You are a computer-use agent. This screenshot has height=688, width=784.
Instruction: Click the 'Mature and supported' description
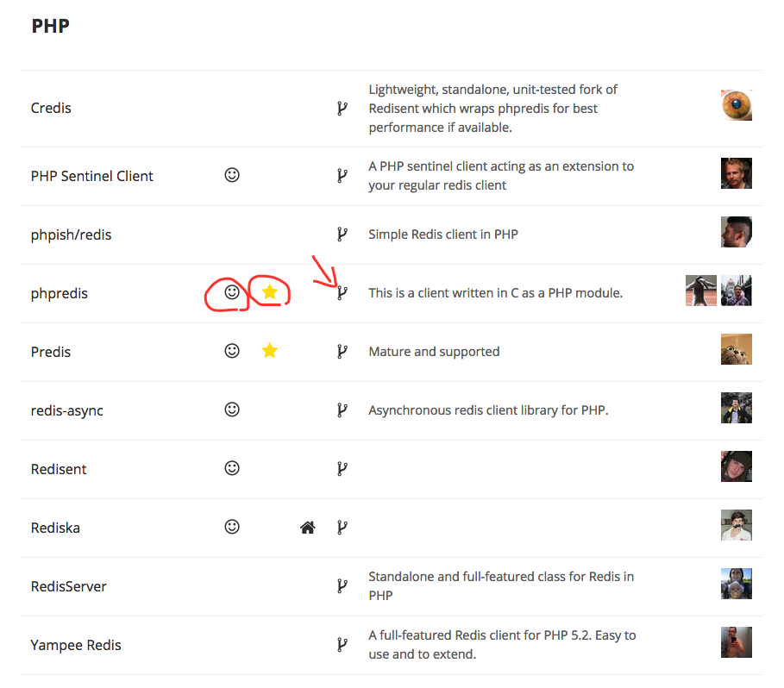pos(434,352)
